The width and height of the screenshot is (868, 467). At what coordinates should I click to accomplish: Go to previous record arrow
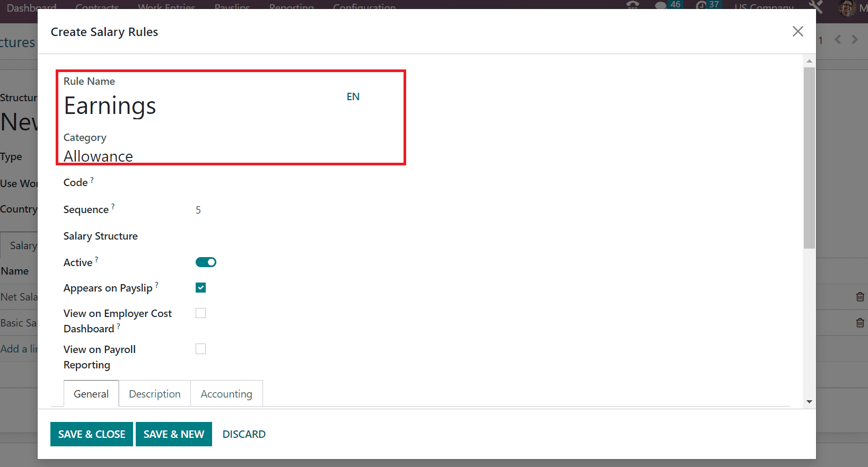click(x=838, y=40)
